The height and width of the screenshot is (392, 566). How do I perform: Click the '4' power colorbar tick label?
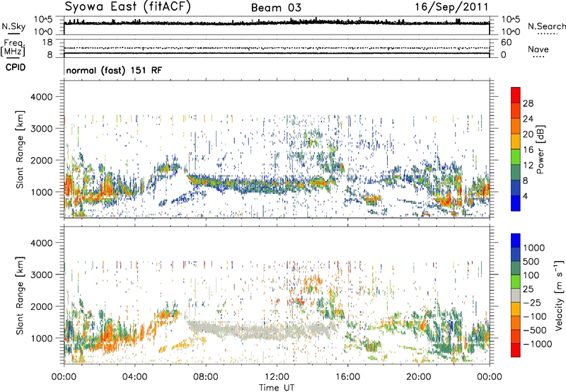pyautogui.click(x=526, y=196)
